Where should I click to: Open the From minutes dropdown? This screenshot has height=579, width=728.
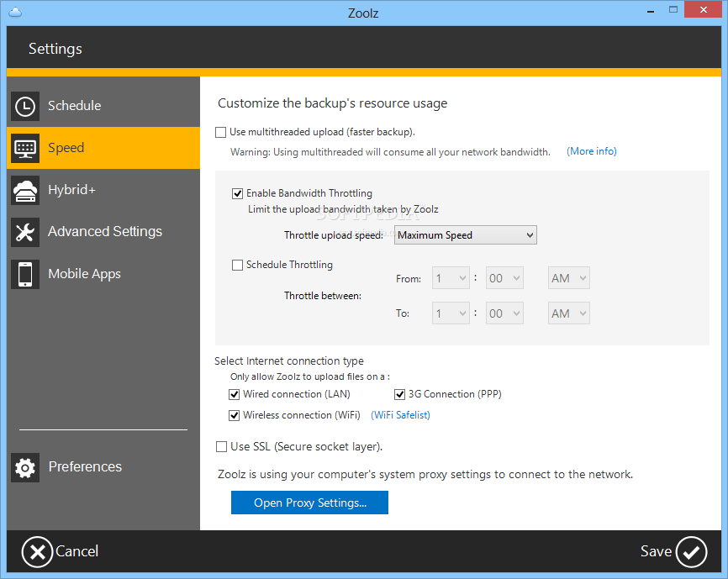(504, 278)
